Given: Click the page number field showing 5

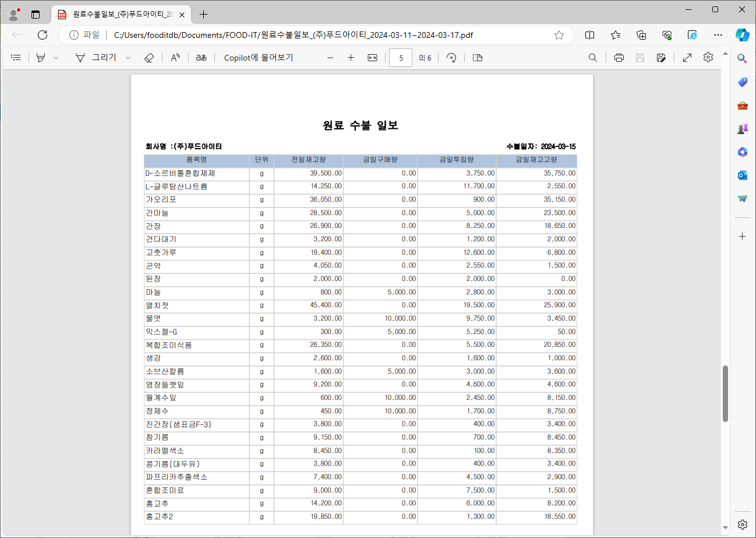Looking at the screenshot, I should coord(401,58).
